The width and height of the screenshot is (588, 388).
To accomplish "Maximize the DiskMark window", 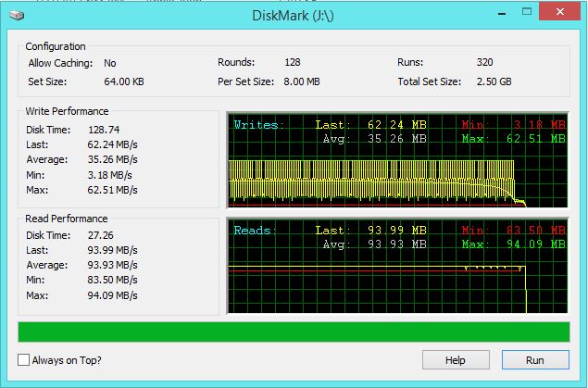I will point(527,12).
